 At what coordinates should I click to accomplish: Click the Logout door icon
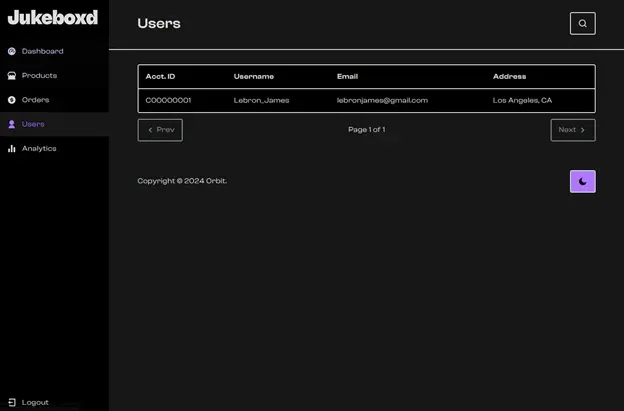[x=12, y=402]
